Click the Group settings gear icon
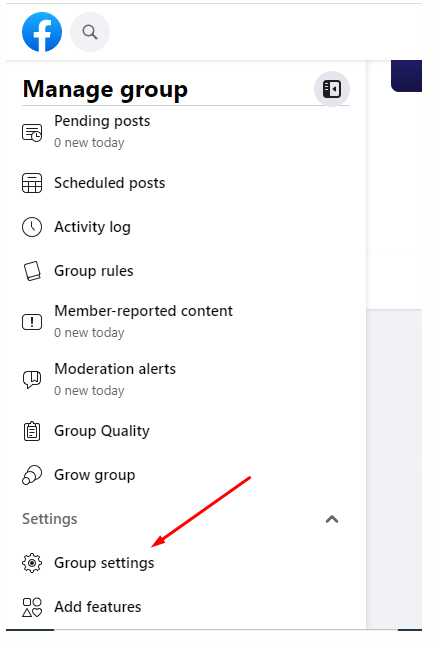The width and height of the screenshot is (434, 646). 32,563
